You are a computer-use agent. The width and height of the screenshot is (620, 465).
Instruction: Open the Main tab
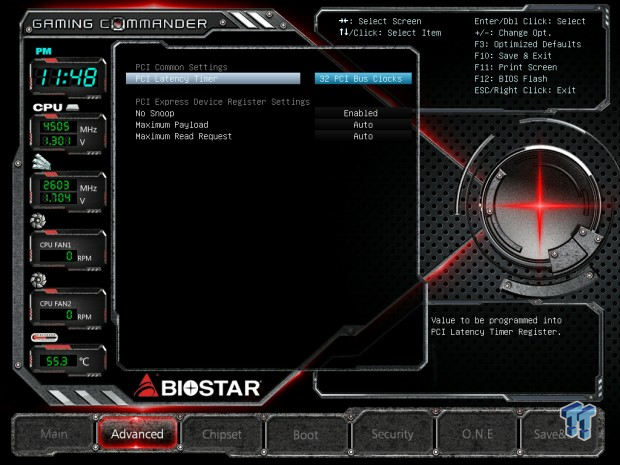[x=54, y=434]
